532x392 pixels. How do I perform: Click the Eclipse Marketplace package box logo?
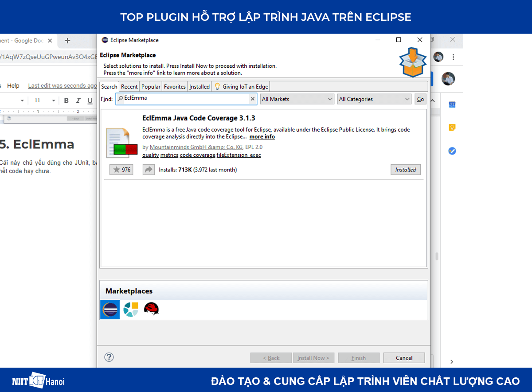412,62
